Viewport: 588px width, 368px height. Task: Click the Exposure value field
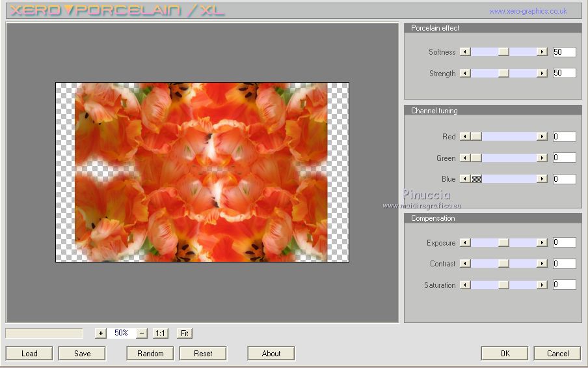[x=565, y=242]
